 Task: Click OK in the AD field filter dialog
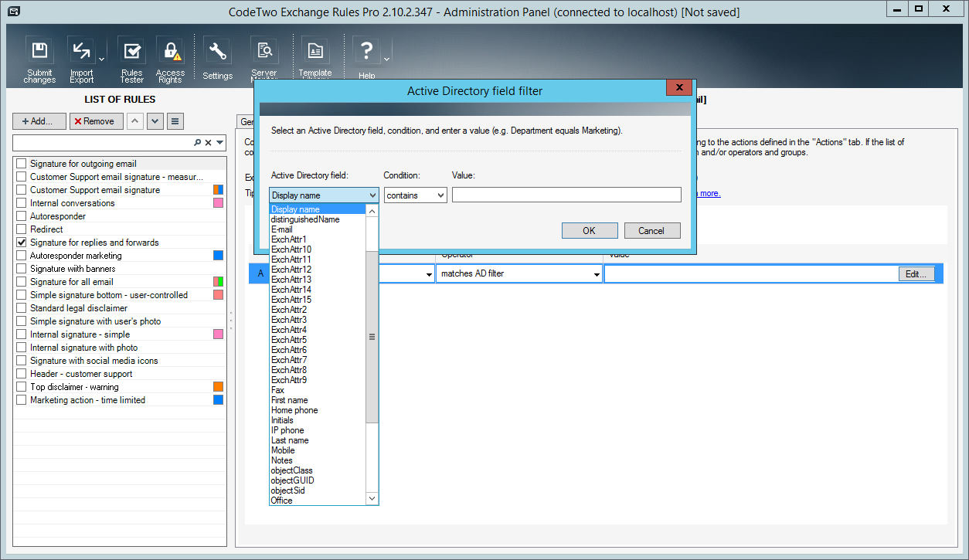pyautogui.click(x=590, y=230)
